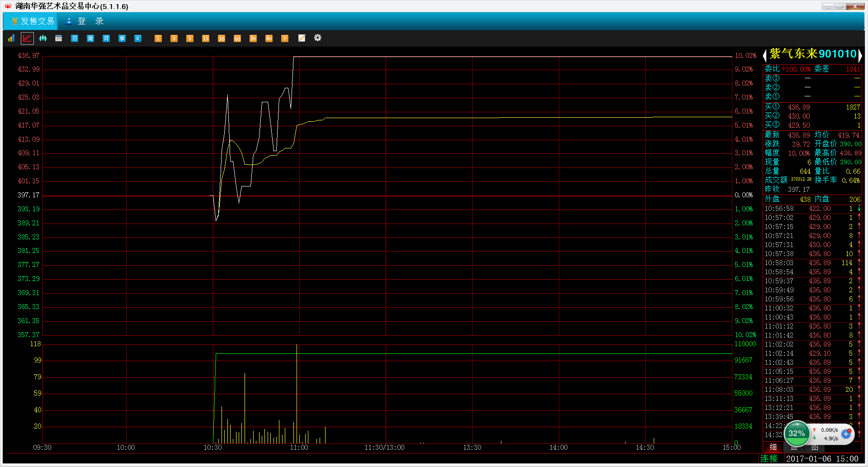Click the 11:00 time label on the axis
Viewport: 868px width, 467px height.
click(x=299, y=448)
